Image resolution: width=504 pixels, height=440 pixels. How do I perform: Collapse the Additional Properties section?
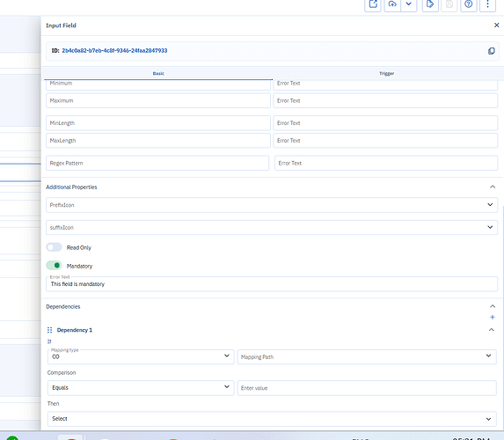click(x=492, y=187)
